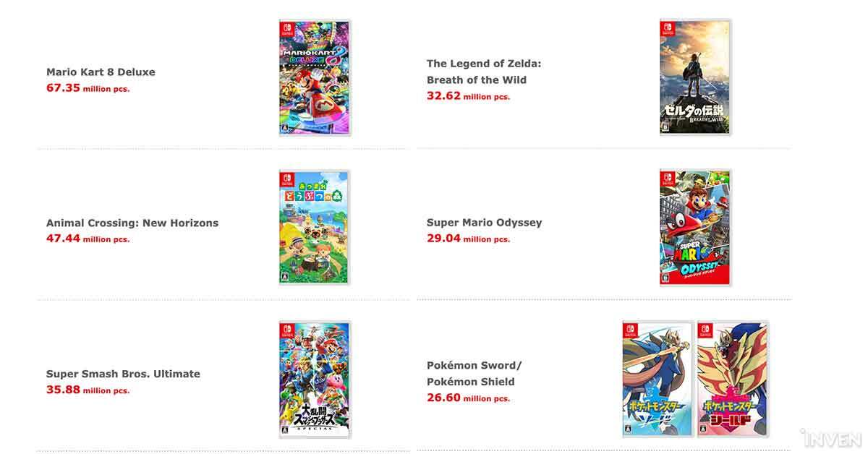
Task: Open the Breath of the Wild cover art
Action: tap(695, 77)
